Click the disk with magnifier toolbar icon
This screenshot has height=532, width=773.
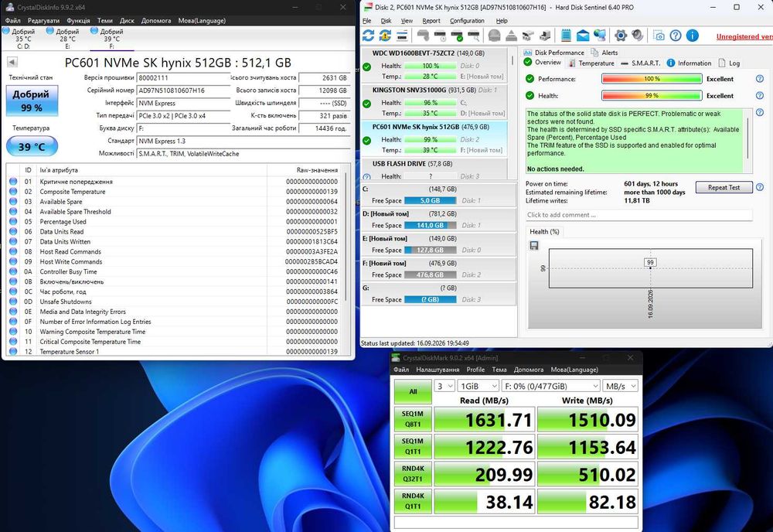(473, 36)
